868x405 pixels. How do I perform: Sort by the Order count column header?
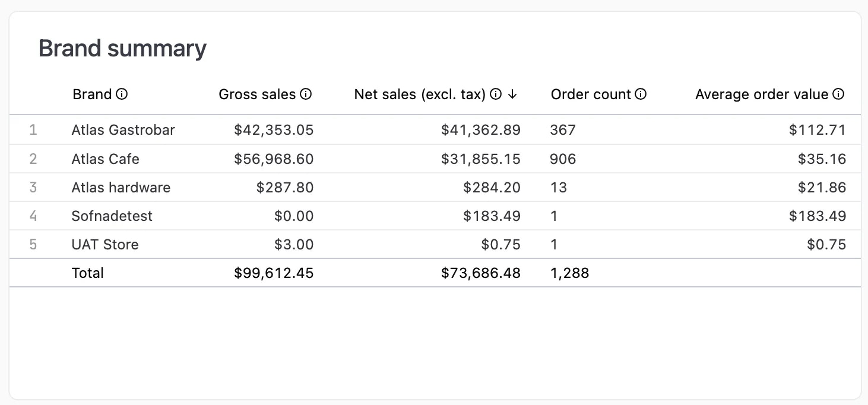pyautogui.click(x=590, y=94)
